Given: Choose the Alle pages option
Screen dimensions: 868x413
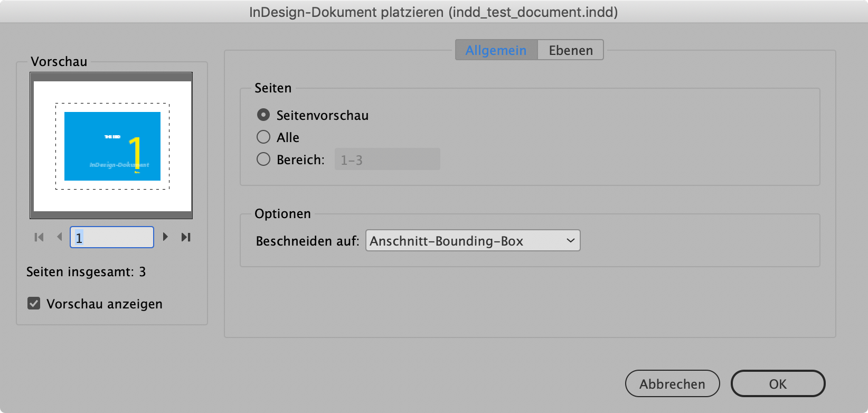Looking at the screenshot, I should click(263, 137).
